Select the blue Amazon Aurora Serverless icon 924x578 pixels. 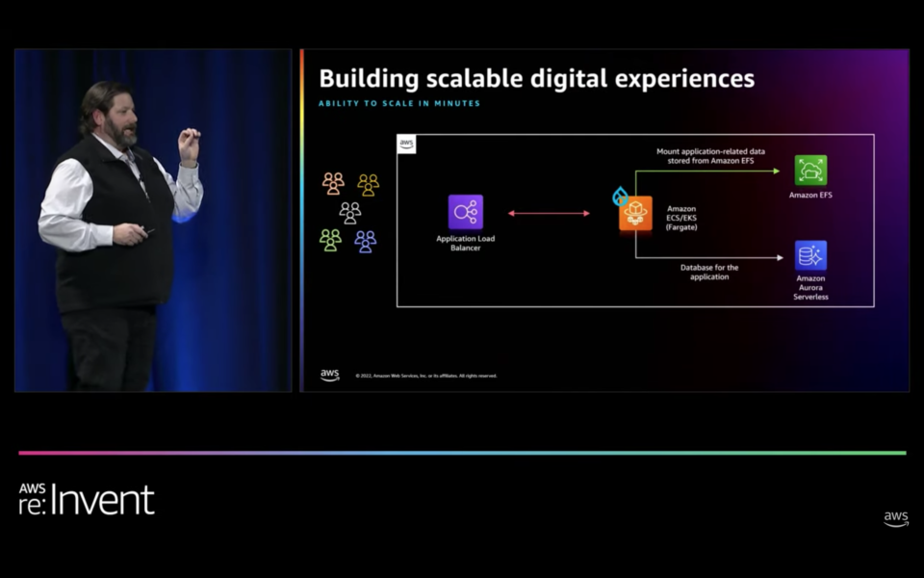810,255
